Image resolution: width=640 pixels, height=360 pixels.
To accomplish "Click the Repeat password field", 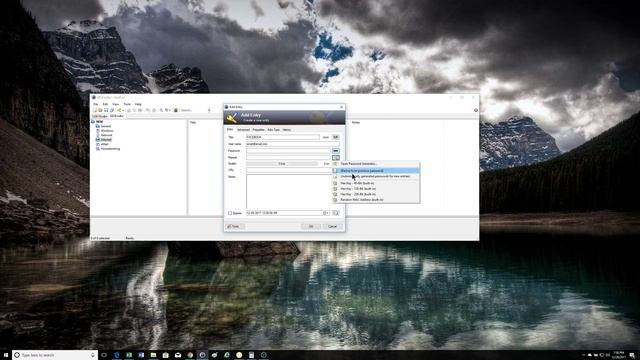I will (288, 158).
